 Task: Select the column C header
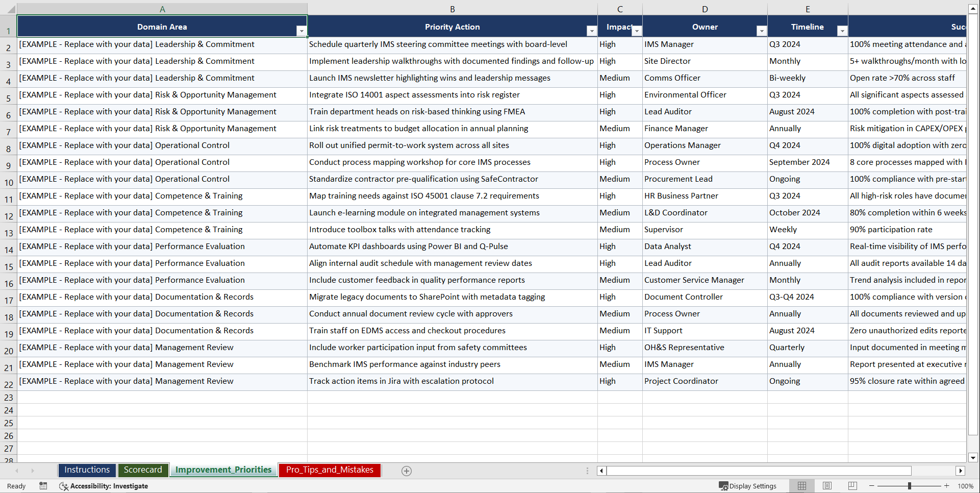[x=620, y=9]
